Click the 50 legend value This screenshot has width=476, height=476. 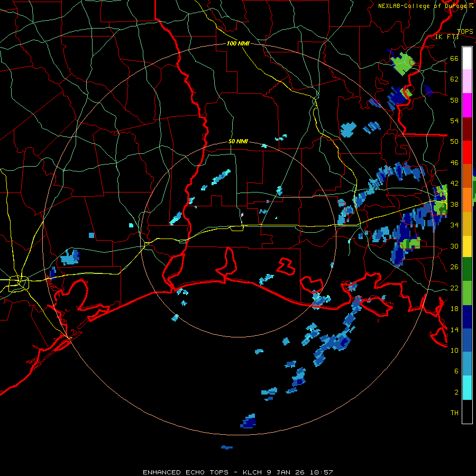coord(454,141)
